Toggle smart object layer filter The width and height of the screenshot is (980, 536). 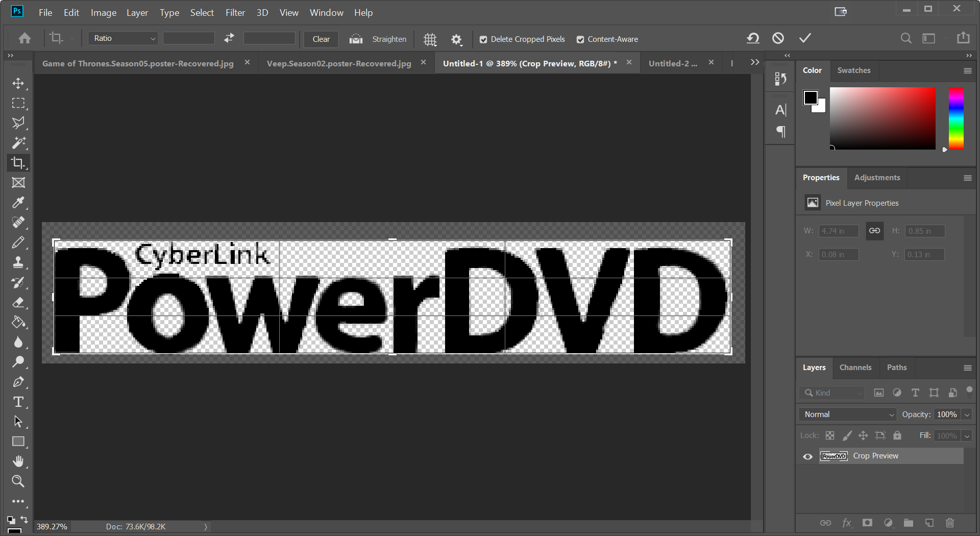point(952,393)
